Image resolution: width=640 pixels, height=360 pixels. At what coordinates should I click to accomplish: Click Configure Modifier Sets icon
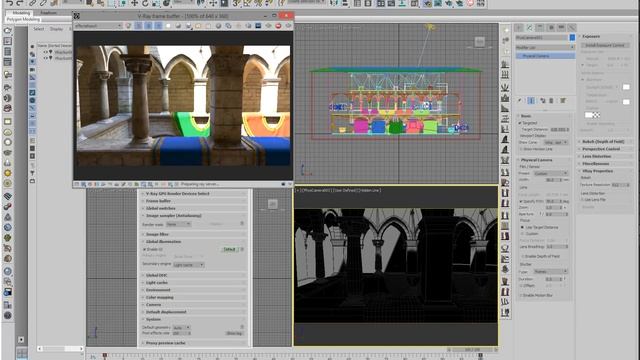coord(563,100)
